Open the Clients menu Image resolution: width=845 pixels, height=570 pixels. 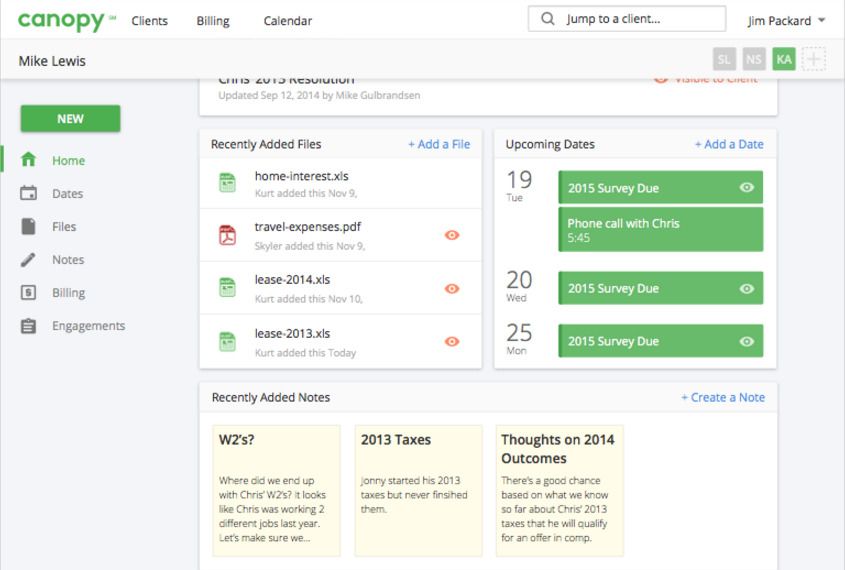149,21
